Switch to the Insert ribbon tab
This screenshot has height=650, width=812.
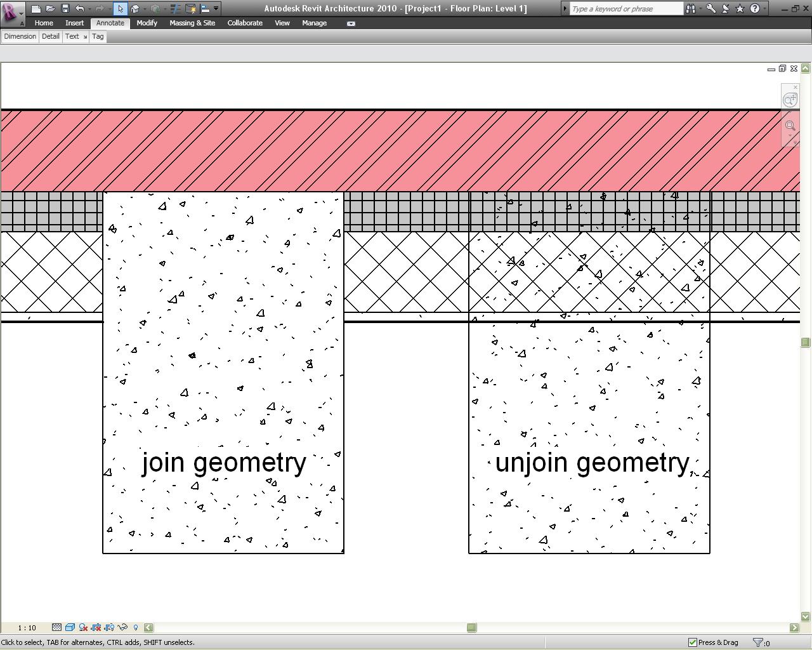(x=74, y=23)
